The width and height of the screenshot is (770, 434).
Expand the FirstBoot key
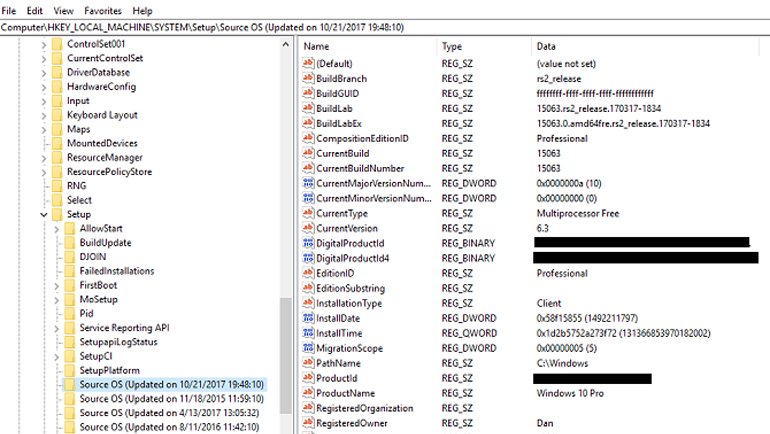click(56, 286)
